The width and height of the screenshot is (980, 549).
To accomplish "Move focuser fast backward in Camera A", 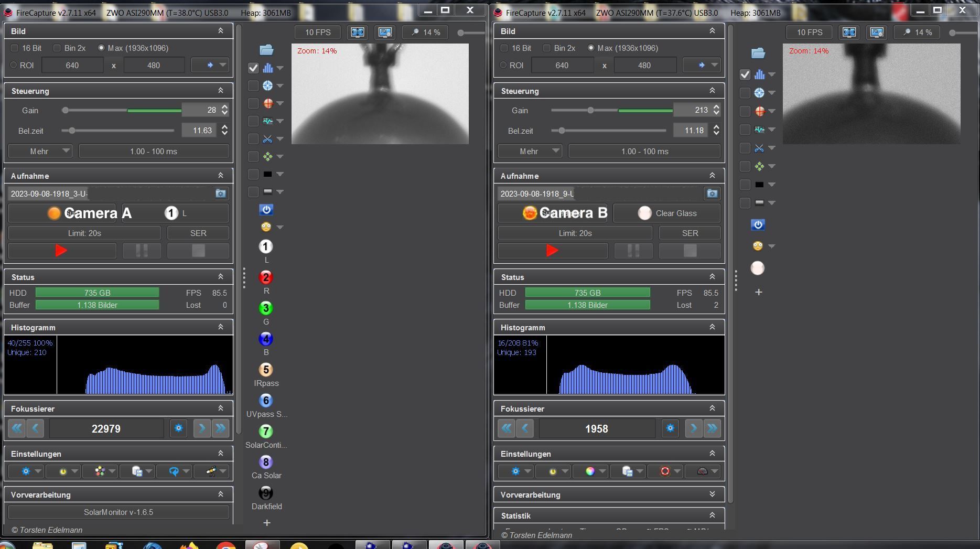I will coord(17,428).
